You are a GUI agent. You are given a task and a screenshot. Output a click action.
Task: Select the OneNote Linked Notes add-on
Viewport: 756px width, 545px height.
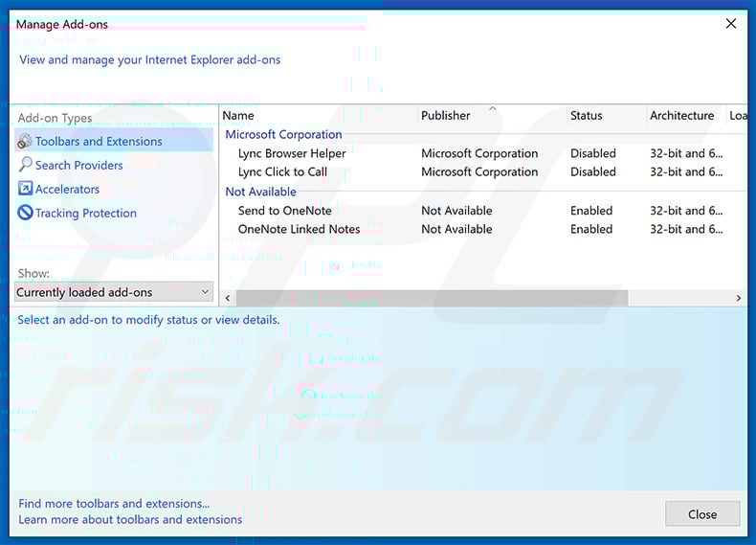click(x=299, y=229)
